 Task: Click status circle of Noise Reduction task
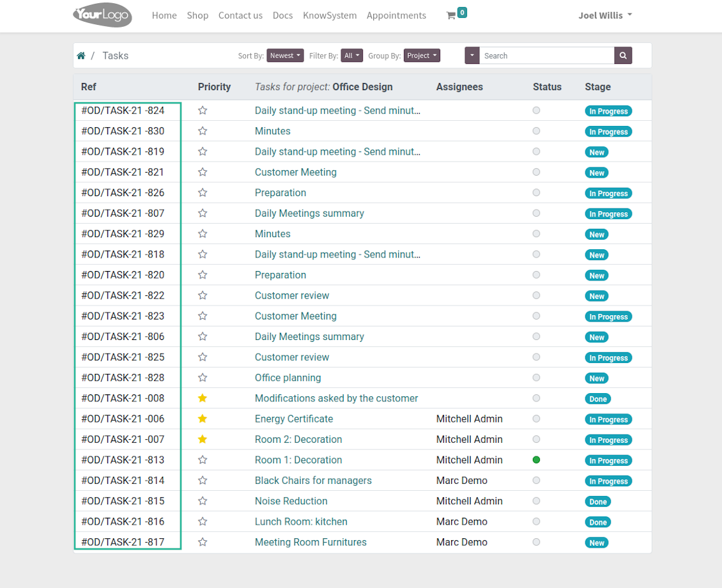tap(536, 501)
